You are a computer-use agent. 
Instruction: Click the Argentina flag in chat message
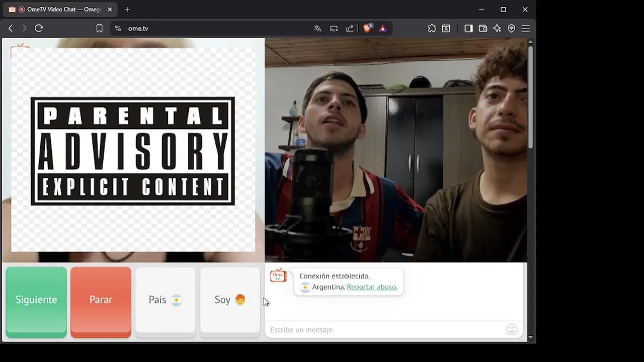coord(305,288)
